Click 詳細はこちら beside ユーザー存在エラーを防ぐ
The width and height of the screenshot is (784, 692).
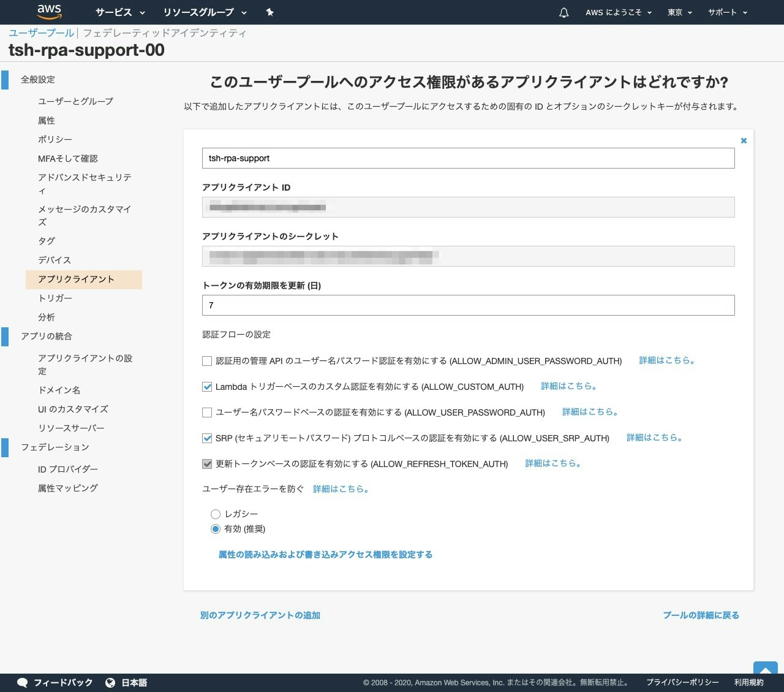point(341,489)
